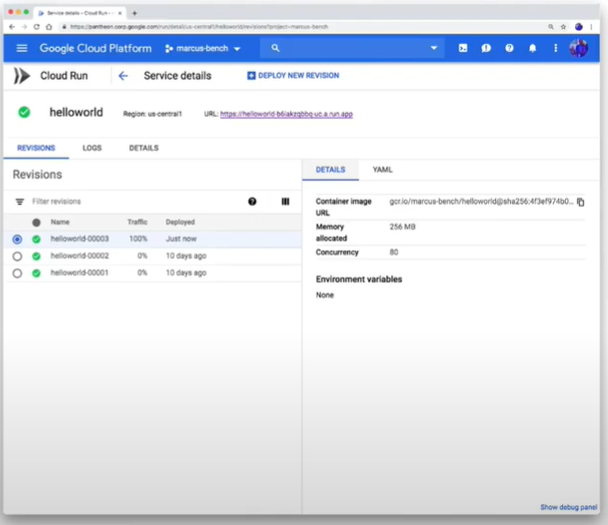Click DEPLOY NEW REVISION button
Screen dimensions: 608x525
click(293, 76)
